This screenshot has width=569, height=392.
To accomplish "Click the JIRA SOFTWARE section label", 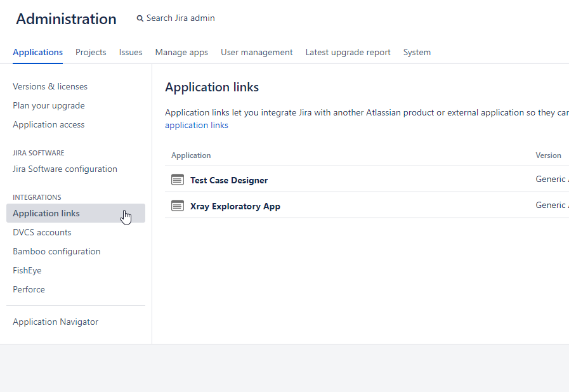I will point(39,153).
